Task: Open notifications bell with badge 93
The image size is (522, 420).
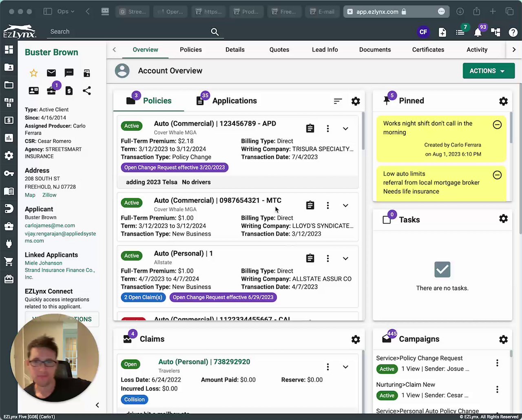Action: click(x=478, y=32)
